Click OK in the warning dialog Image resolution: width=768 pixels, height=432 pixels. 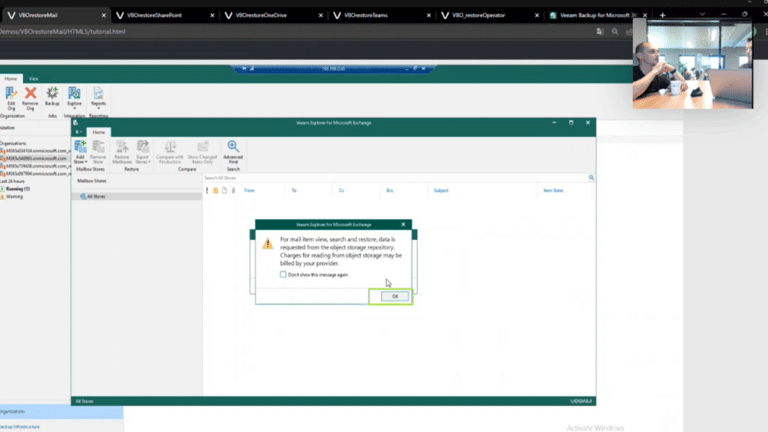click(395, 296)
